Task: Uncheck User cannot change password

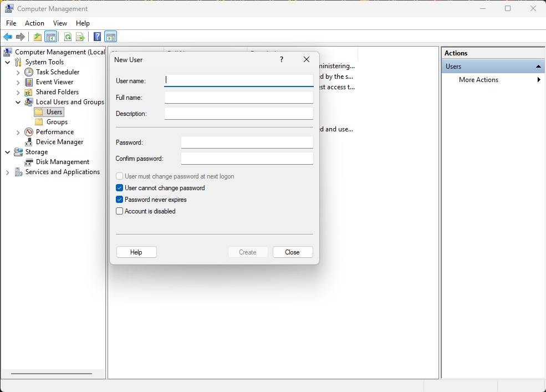Action: tap(119, 188)
